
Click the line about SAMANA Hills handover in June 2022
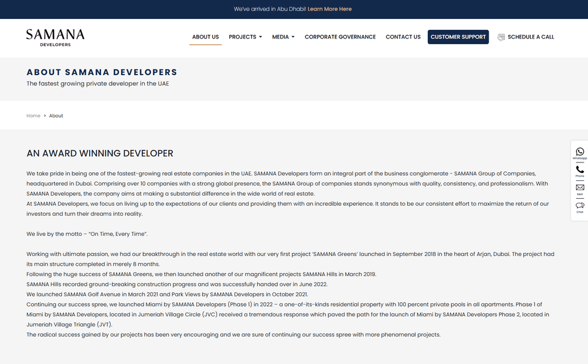pos(177,284)
